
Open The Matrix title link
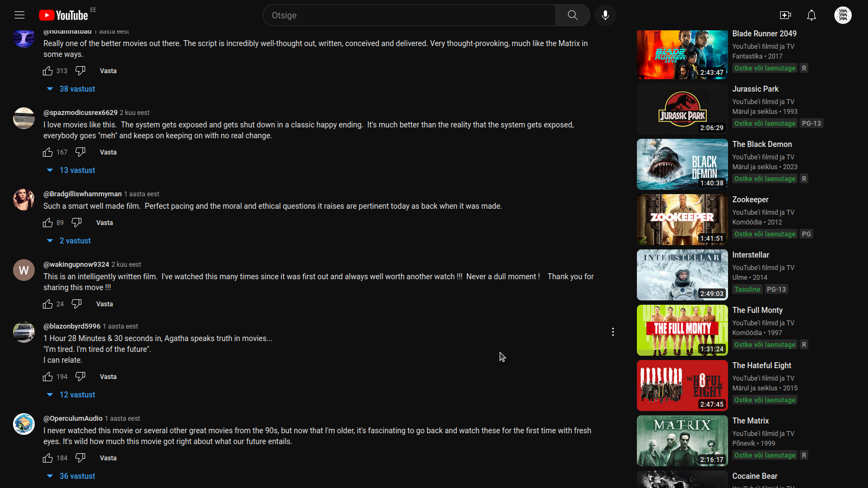point(751,421)
